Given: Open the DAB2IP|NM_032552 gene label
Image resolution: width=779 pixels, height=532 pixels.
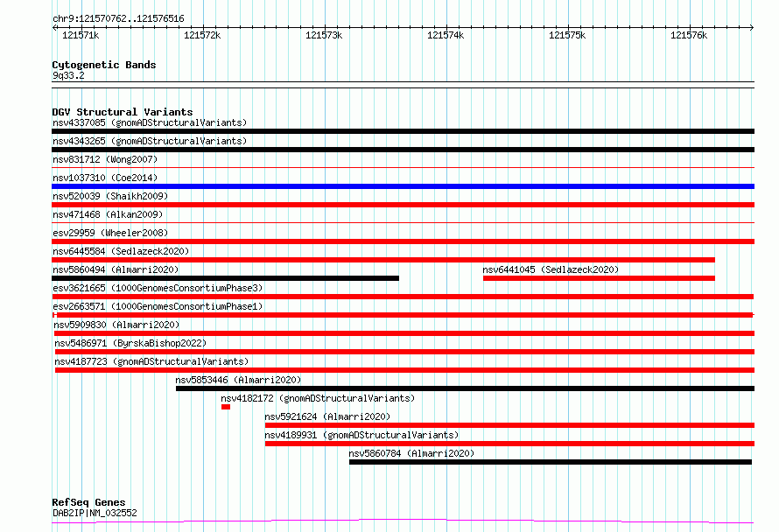Looking at the screenshot, I should [x=95, y=513].
